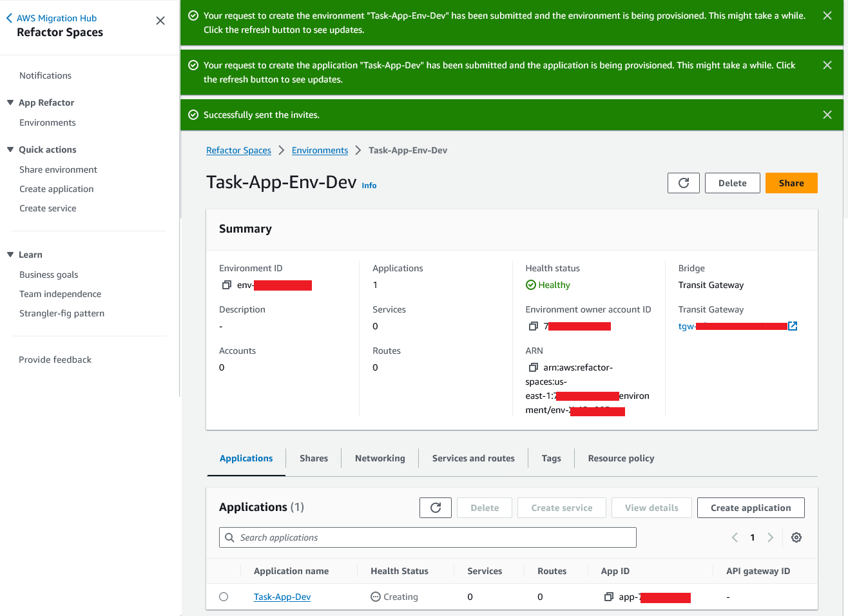The height and width of the screenshot is (616, 848).
Task: Click the API gateway ID column header
Action: click(x=758, y=571)
